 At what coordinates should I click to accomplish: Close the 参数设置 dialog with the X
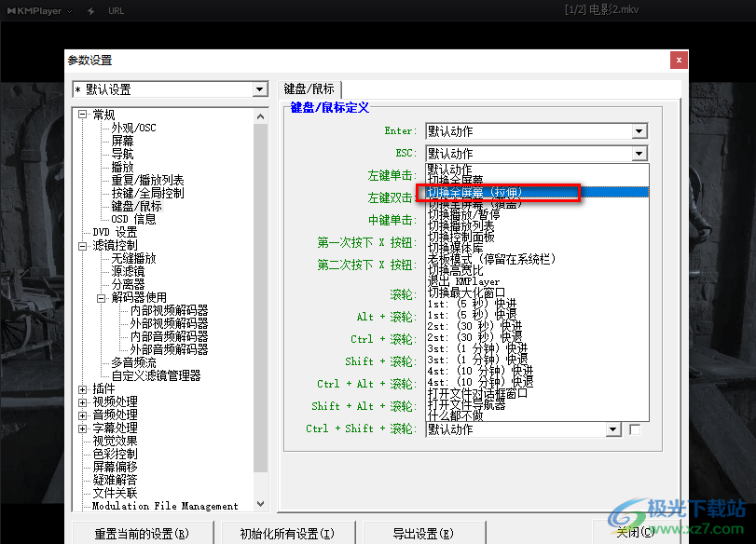(x=679, y=61)
